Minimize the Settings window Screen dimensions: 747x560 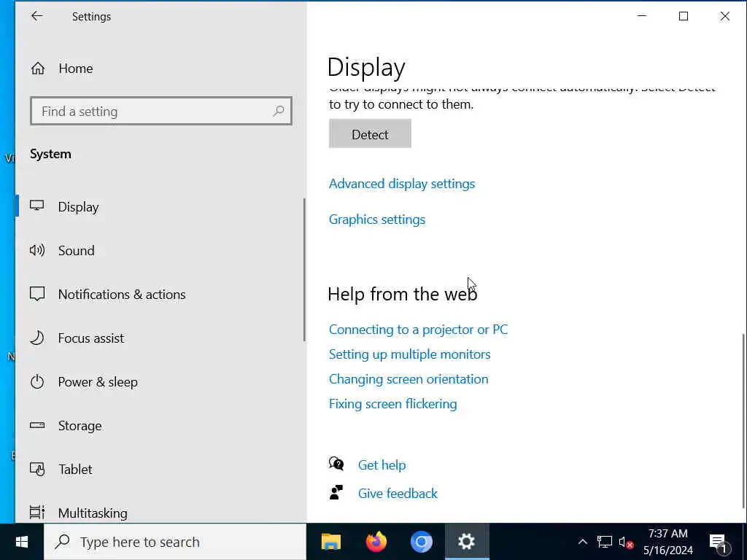642,16
